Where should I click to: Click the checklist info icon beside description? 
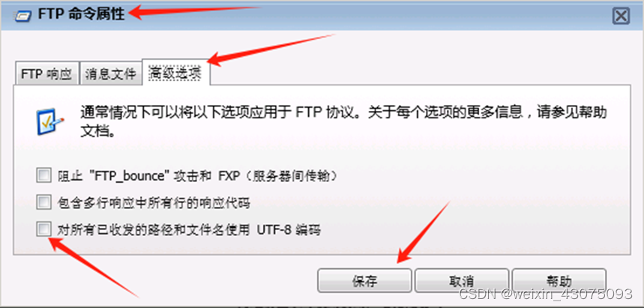pos(50,121)
